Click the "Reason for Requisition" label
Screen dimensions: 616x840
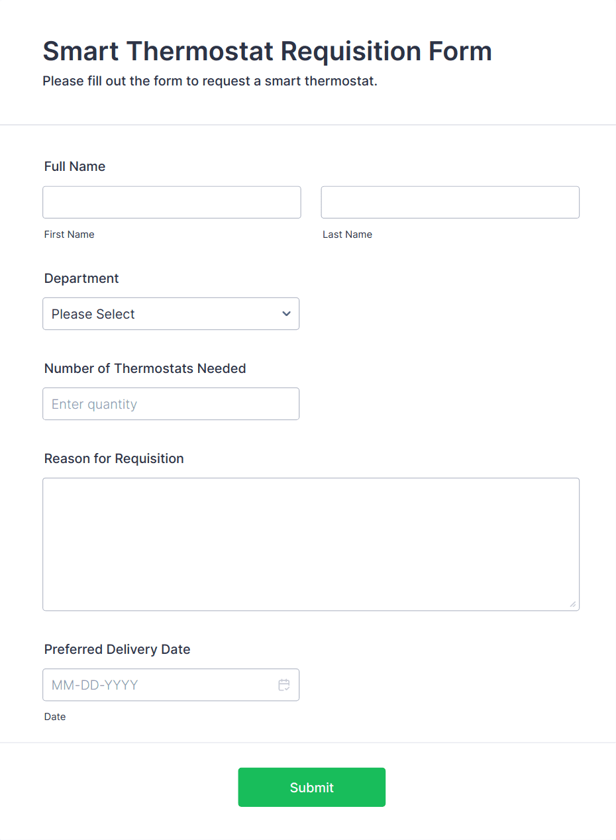pyautogui.click(x=114, y=458)
